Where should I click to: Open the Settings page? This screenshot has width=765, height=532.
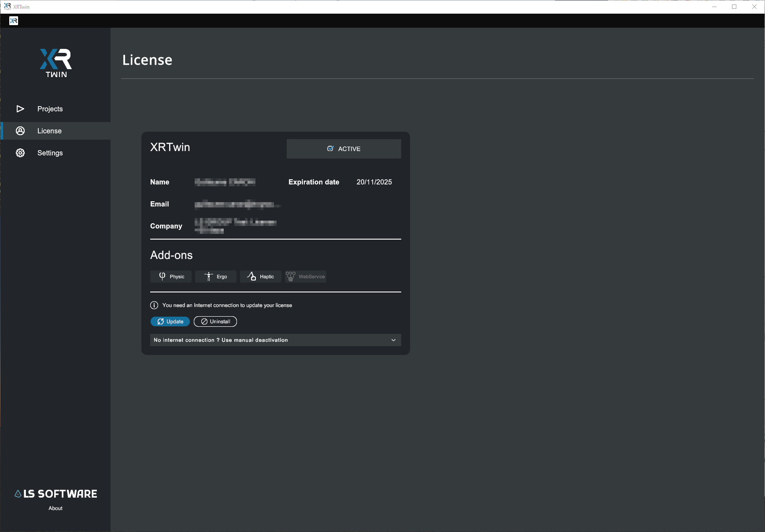(50, 153)
